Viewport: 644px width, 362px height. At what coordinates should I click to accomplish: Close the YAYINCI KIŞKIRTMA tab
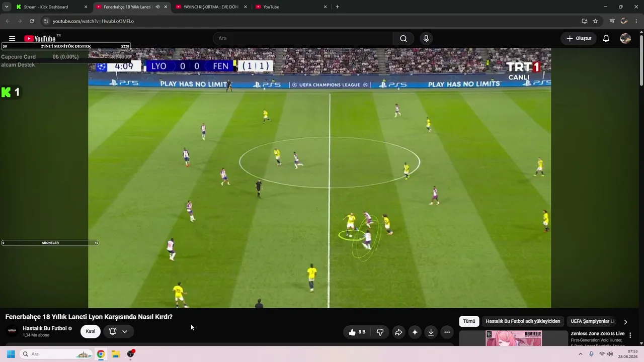pyautogui.click(x=245, y=7)
